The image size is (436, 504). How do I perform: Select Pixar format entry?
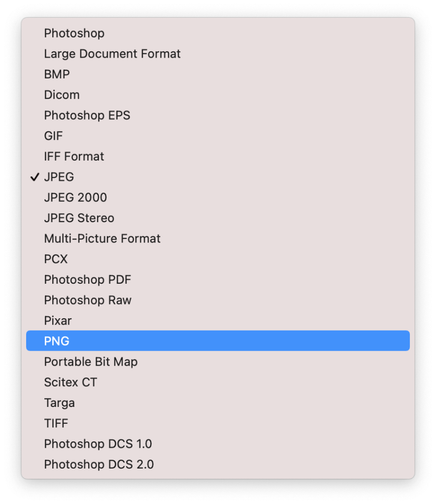click(x=218, y=321)
